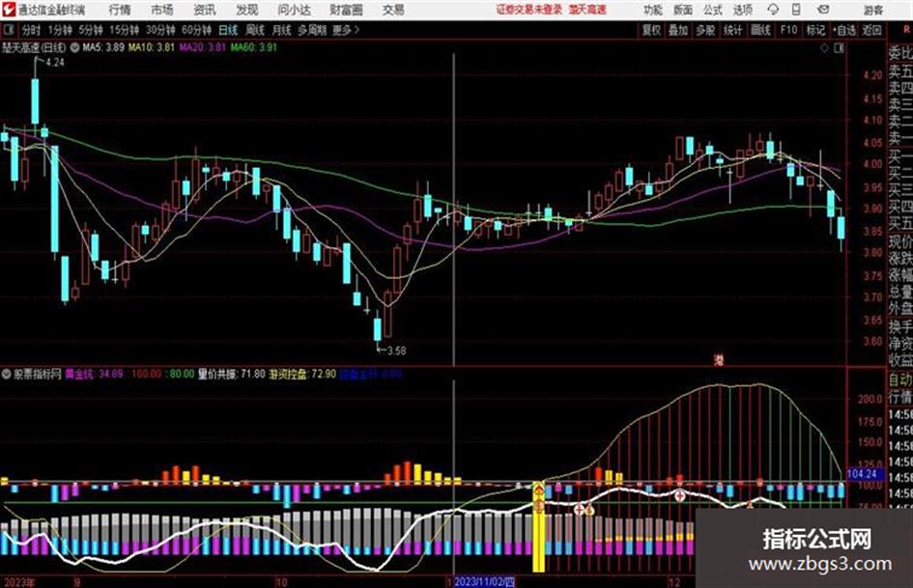Click the 画线 drawing button
Image resolution: width=913 pixels, height=588 pixels.
[x=760, y=30]
